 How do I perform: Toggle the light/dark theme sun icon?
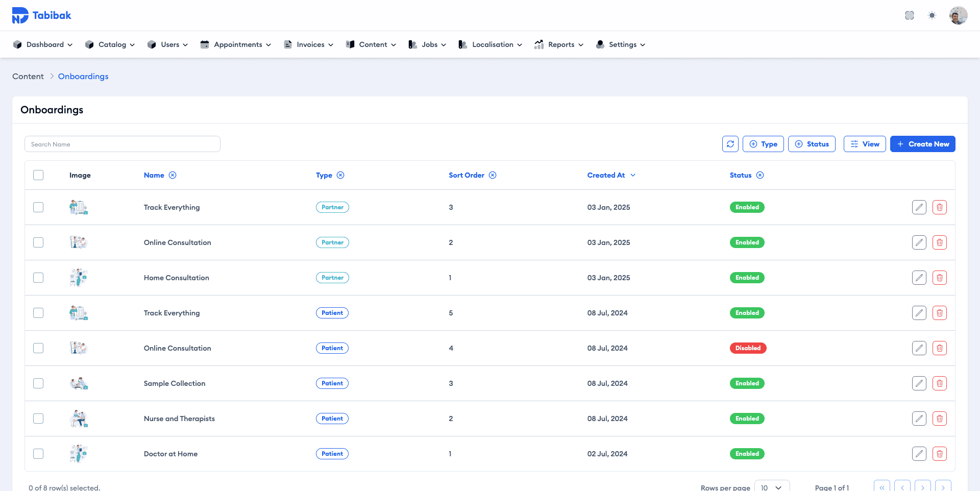click(x=932, y=15)
